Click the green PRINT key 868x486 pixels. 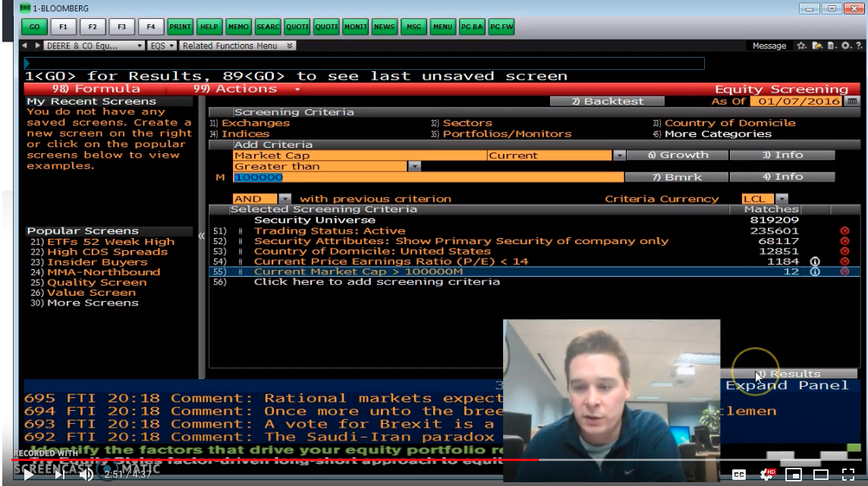point(180,27)
